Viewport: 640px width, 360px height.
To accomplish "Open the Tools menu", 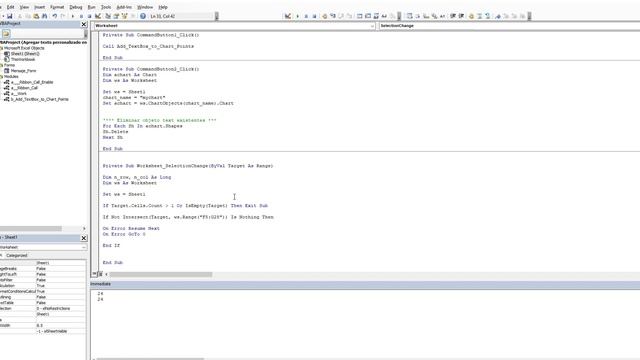I will [106, 7].
